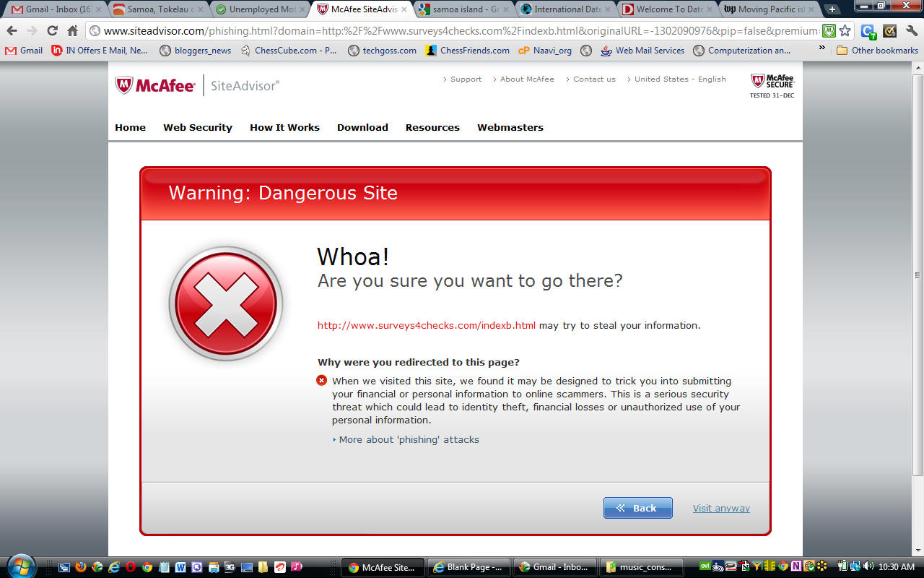Viewport: 924px width, 578px height.
Task: Open the 3G quick launch icon
Action: coord(230,567)
